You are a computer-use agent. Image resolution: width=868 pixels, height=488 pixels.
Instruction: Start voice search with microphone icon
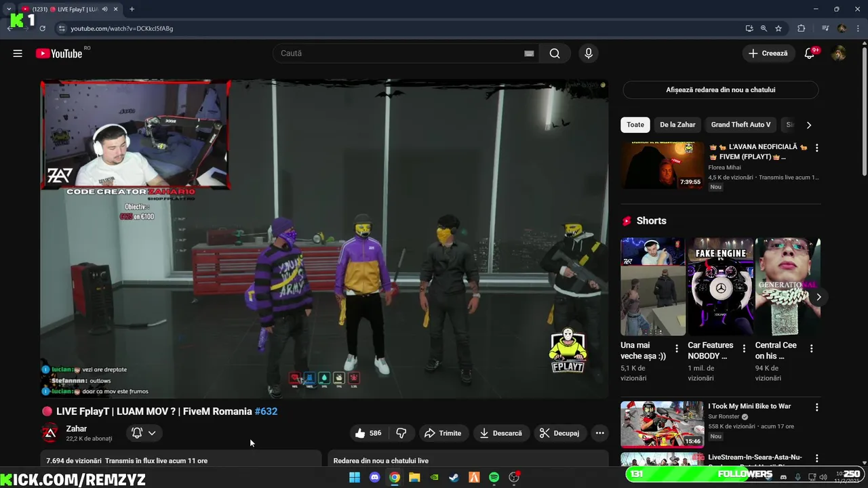589,54
